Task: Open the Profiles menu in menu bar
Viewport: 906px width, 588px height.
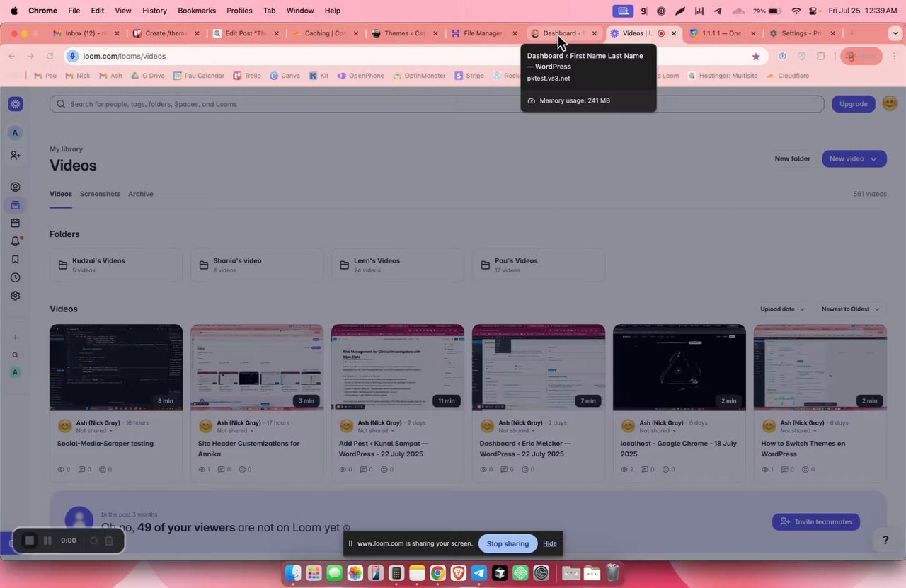Action: [239, 11]
